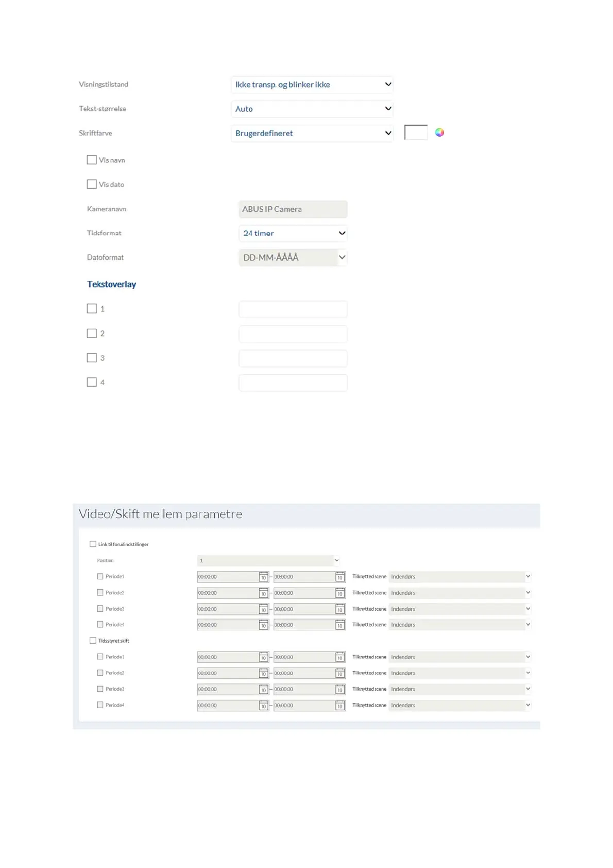Open the Visningstilstand dropdown

click(312, 85)
